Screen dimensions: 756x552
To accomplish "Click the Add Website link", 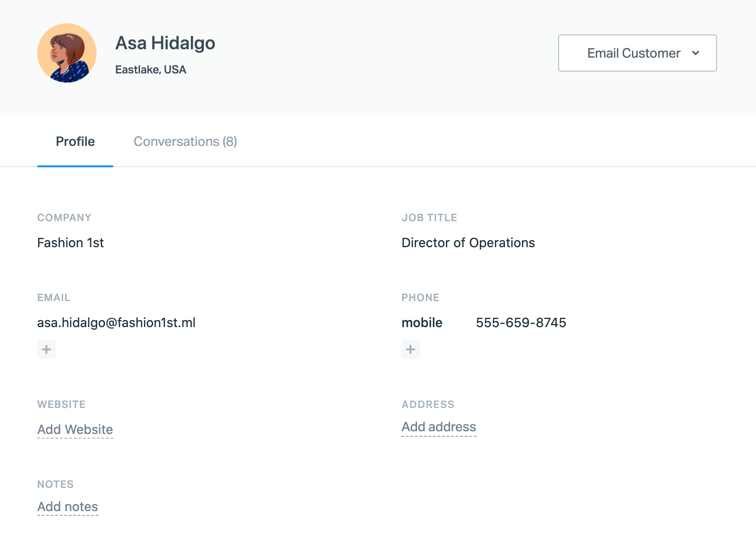I will pyautogui.click(x=75, y=429).
